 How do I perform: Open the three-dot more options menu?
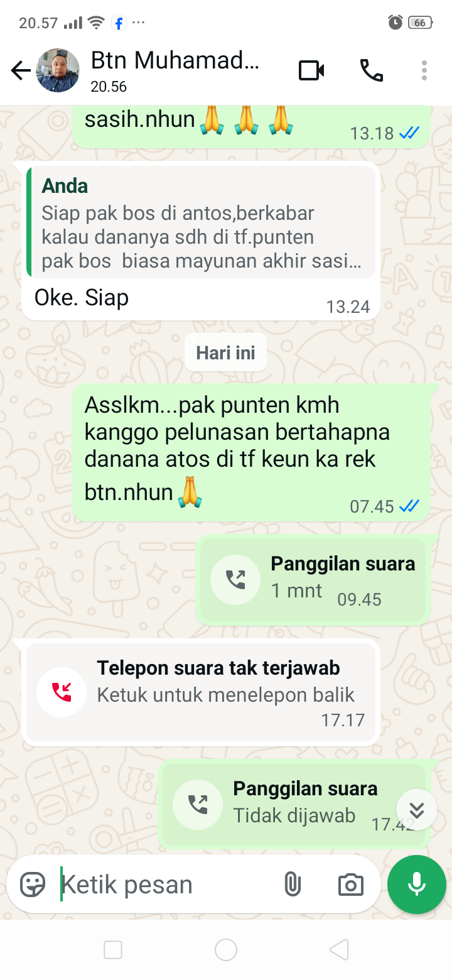point(424,71)
